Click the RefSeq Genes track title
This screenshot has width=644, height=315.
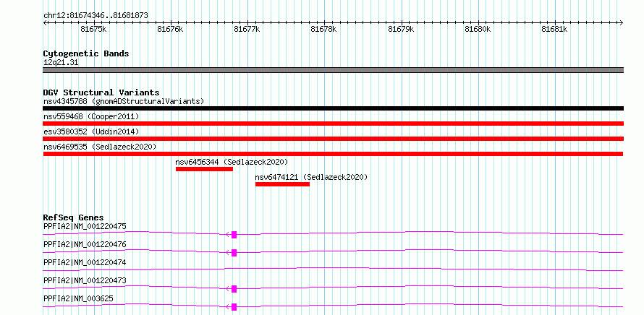click(74, 217)
